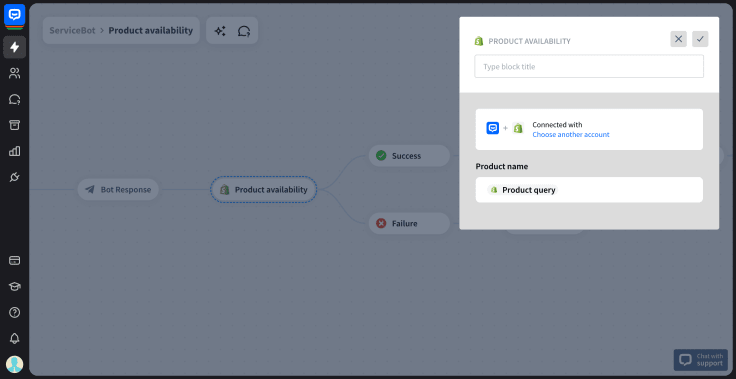This screenshot has width=736, height=379.
Task: Open the ChatBot logo home
Action: (x=14, y=15)
